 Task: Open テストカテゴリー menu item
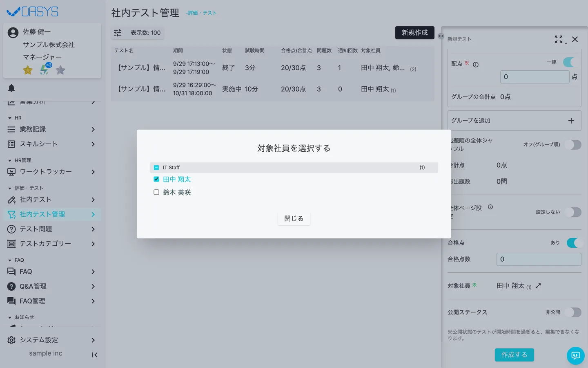point(52,244)
